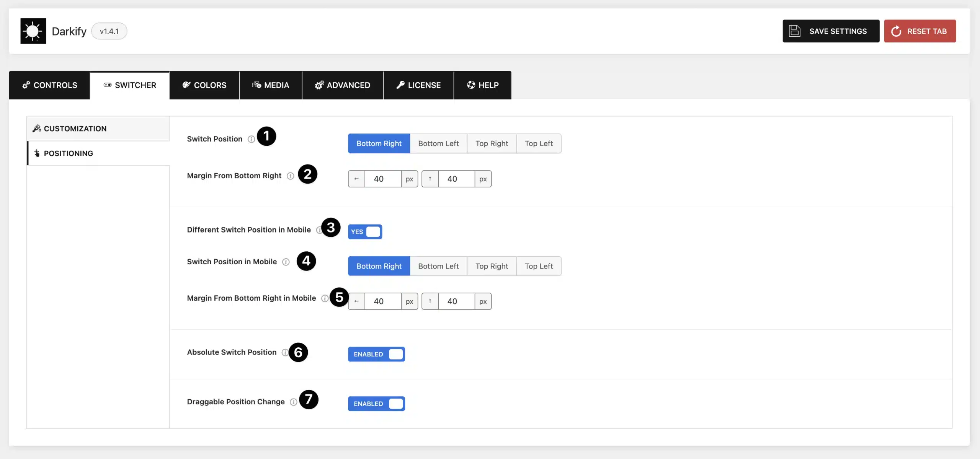Disable Absolute Switch Position toggle

pos(376,354)
